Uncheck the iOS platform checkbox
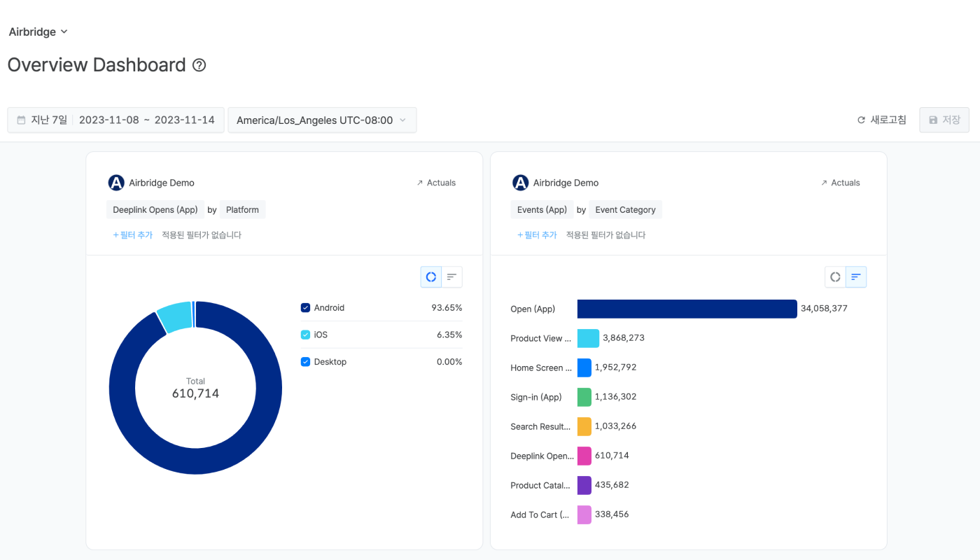980x560 pixels. point(305,335)
